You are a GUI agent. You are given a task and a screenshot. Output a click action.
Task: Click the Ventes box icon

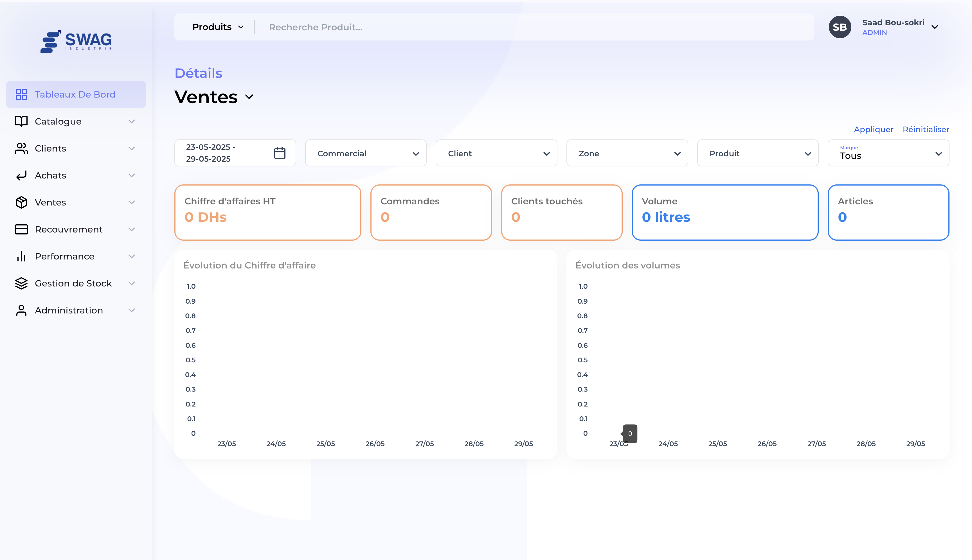(x=21, y=202)
